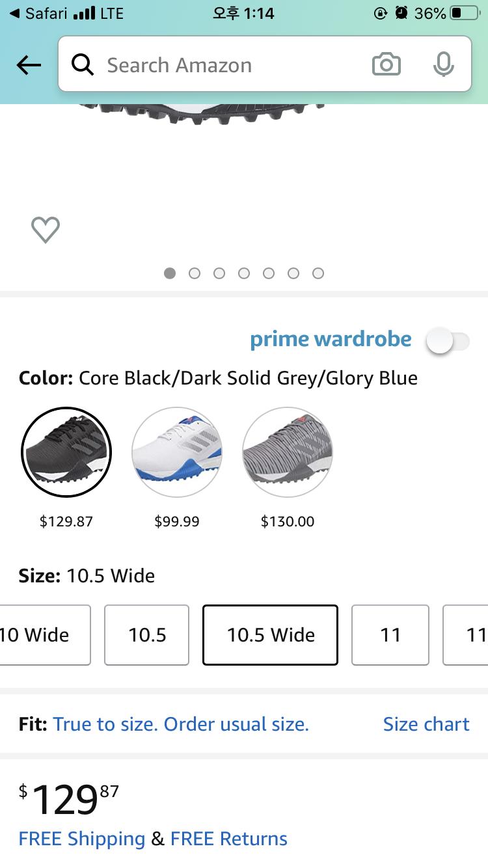The width and height of the screenshot is (488, 868).
Task: Tap the back arrow icon
Action: [29, 65]
